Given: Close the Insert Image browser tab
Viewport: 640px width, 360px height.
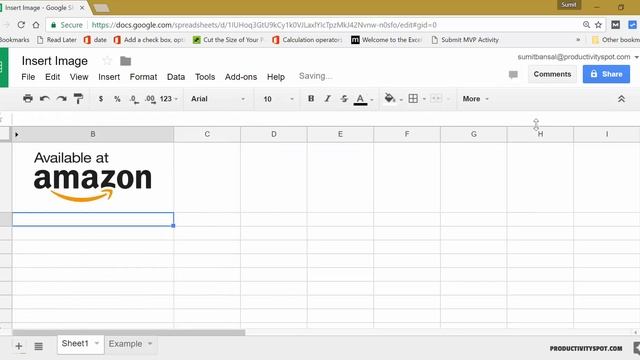Looking at the screenshot, I should click(x=82, y=8).
